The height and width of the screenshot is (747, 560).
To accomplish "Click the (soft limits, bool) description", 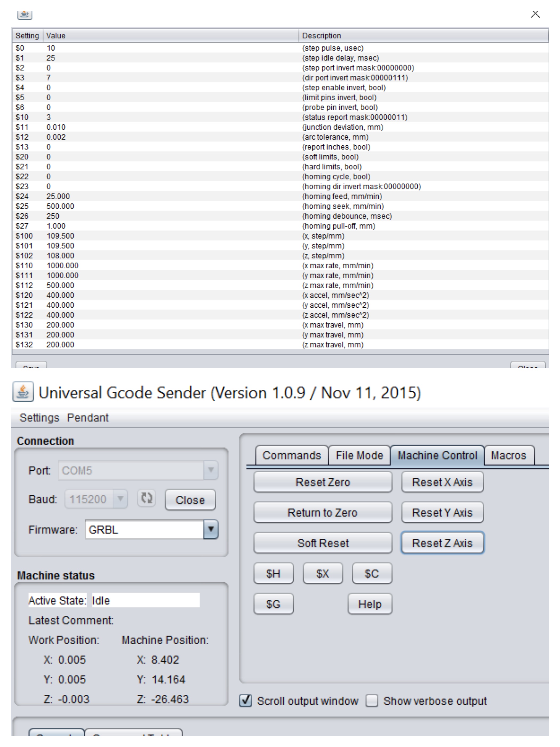I will (330, 157).
